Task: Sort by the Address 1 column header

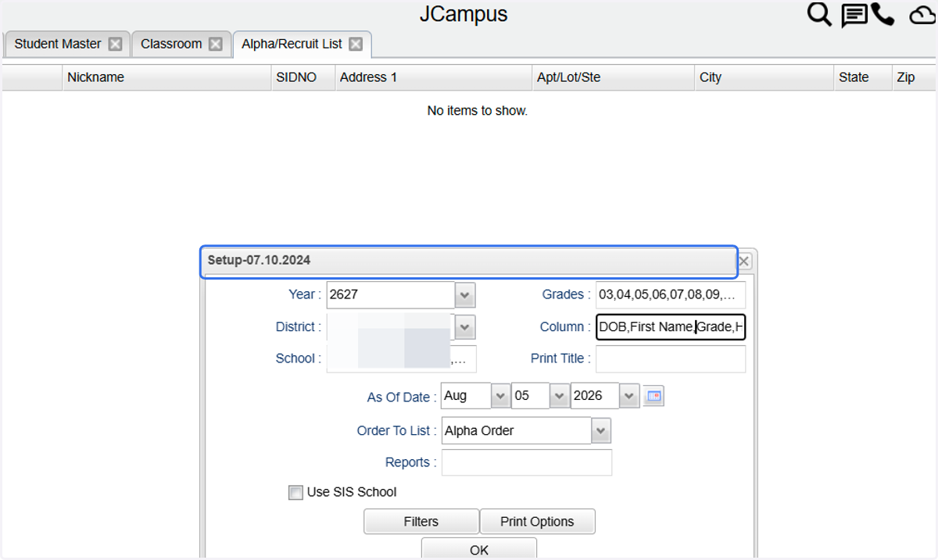Action: click(x=433, y=77)
